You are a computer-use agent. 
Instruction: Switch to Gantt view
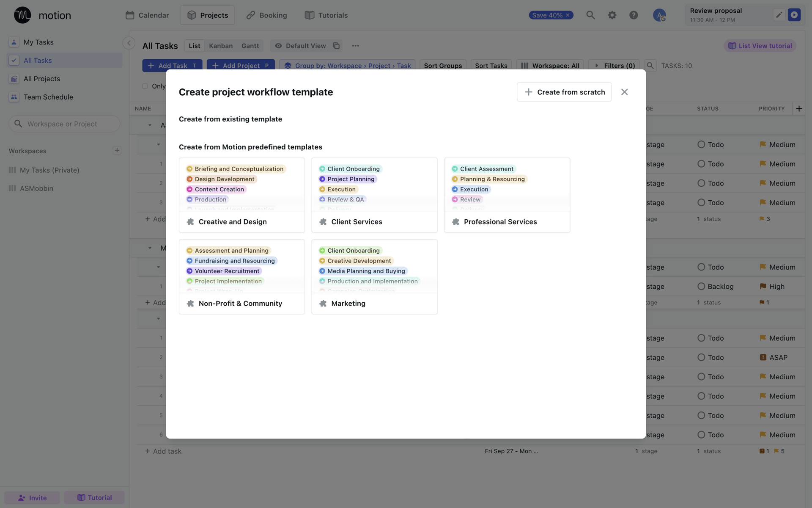coord(250,46)
